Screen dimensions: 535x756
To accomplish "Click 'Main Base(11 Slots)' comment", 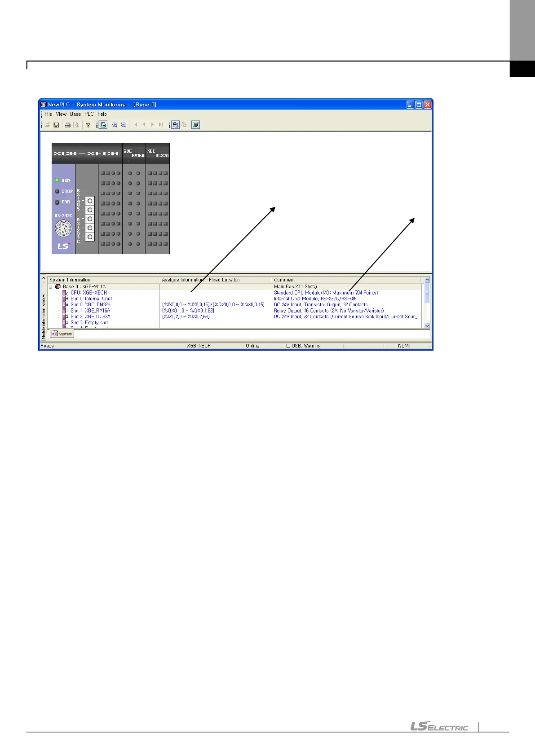I will [x=296, y=286].
